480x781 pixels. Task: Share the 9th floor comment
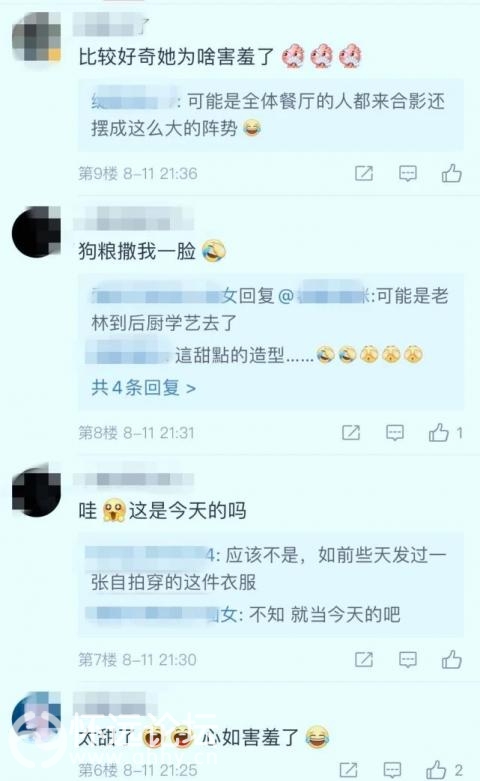(x=364, y=173)
